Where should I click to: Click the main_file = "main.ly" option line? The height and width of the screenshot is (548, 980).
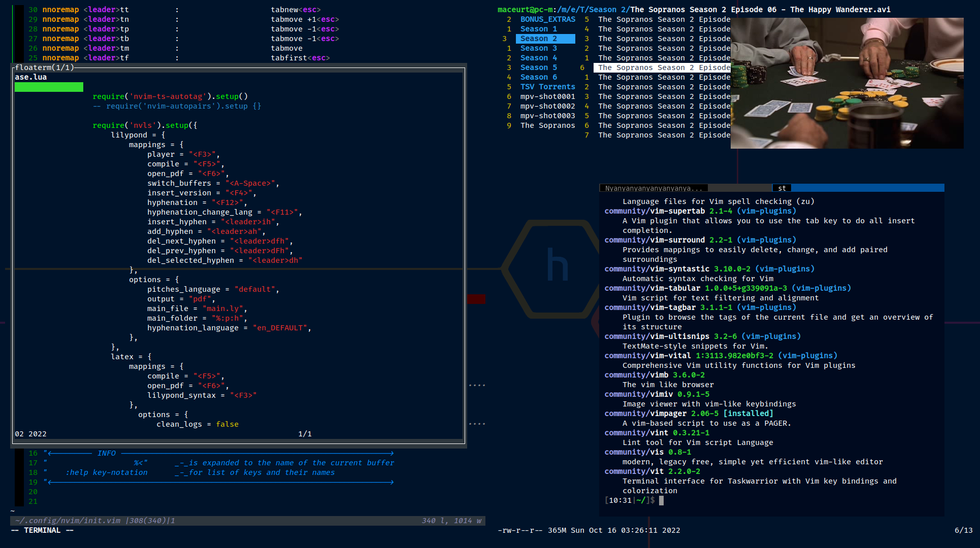198,309
